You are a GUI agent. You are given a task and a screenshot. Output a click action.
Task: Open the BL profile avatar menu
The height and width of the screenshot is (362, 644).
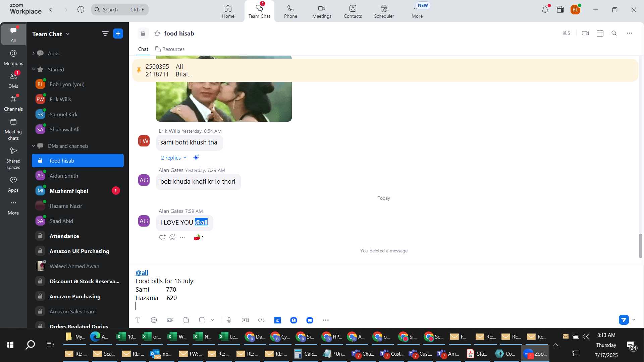point(575,9)
